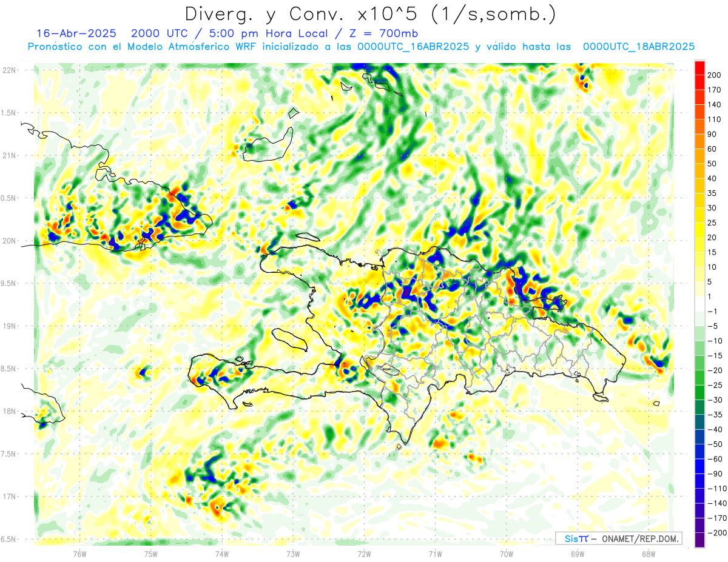Click the '-35' colorbar label

tap(715, 415)
